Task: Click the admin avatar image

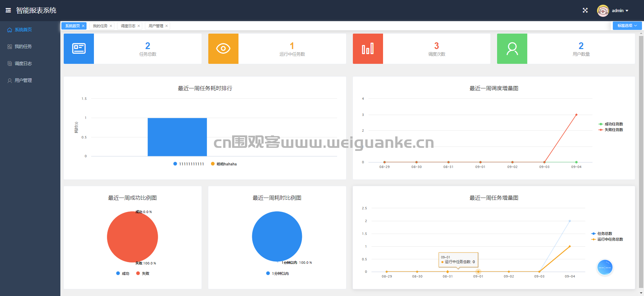Action: click(x=603, y=11)
